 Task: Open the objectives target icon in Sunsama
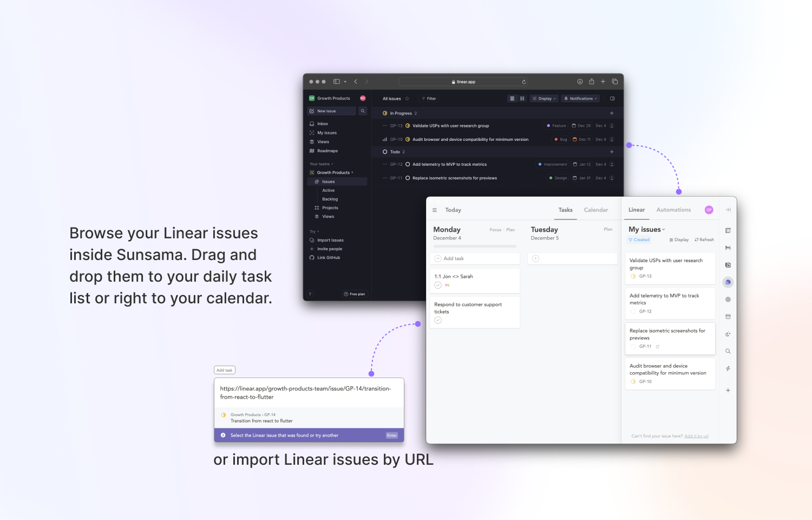728,300
